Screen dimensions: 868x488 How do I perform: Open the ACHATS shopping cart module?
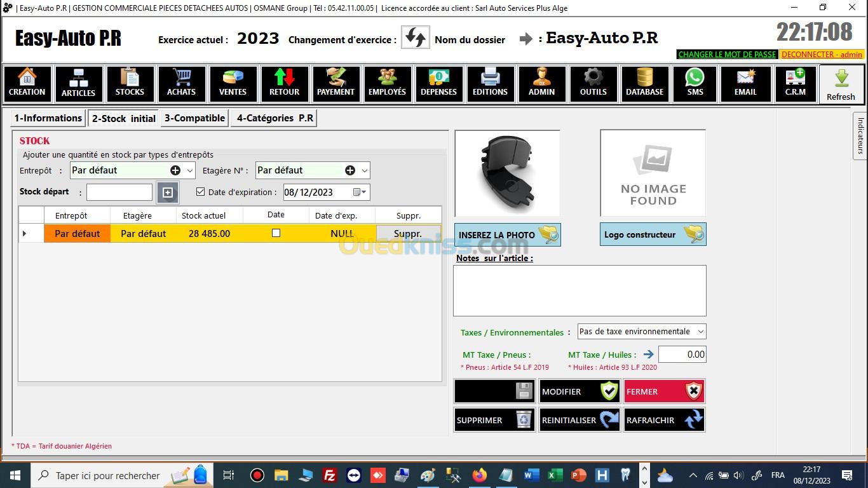pos(181,84)
